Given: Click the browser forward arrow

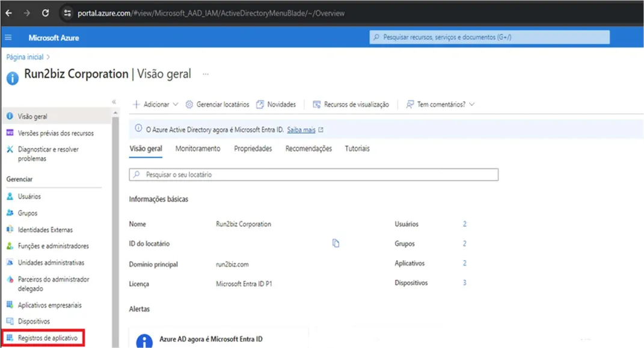Looking at the screenshot, I should (26, 13).
